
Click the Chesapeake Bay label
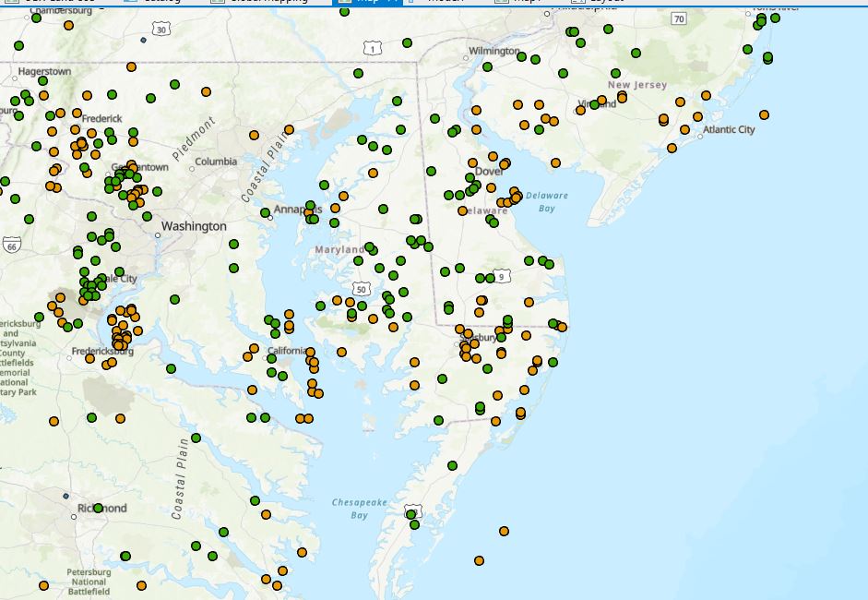[359, 509]
